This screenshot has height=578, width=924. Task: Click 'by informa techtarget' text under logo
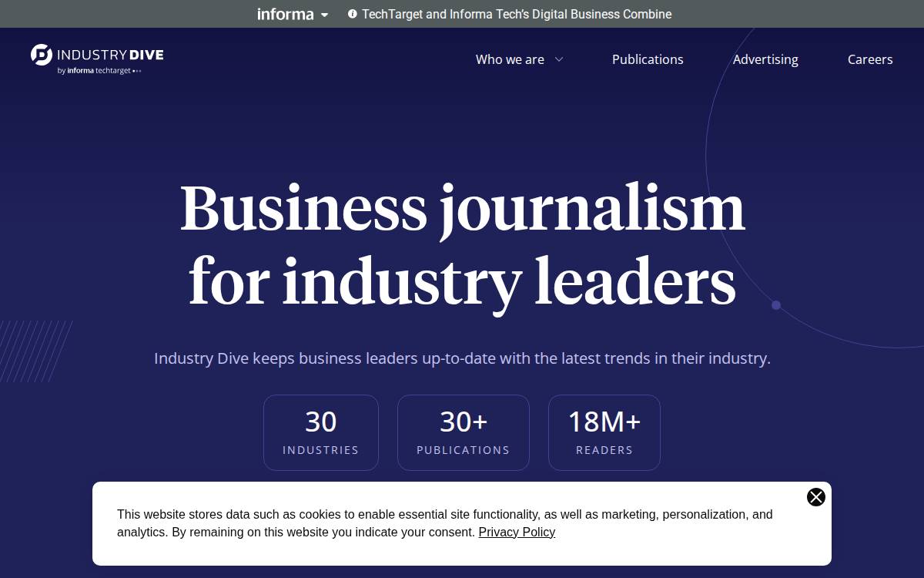(x=99, y=71)
